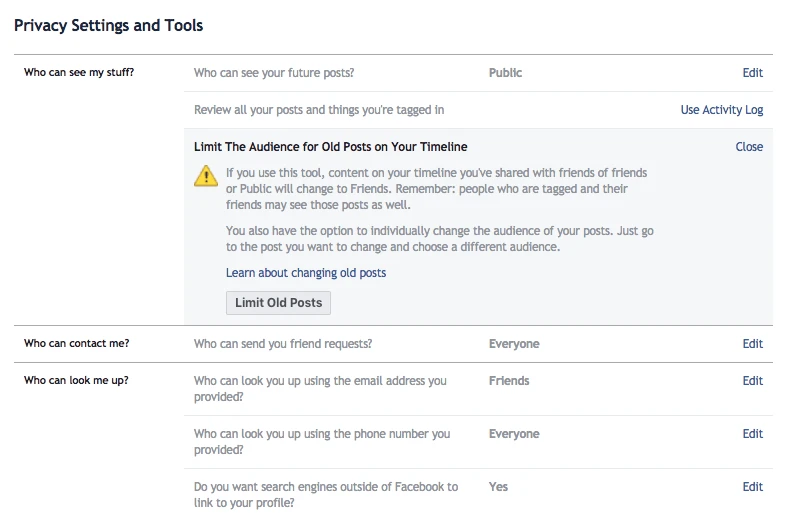789x518 pixels.
Task: Click the Everyone value for friend requests
Action: pos(513,344)
